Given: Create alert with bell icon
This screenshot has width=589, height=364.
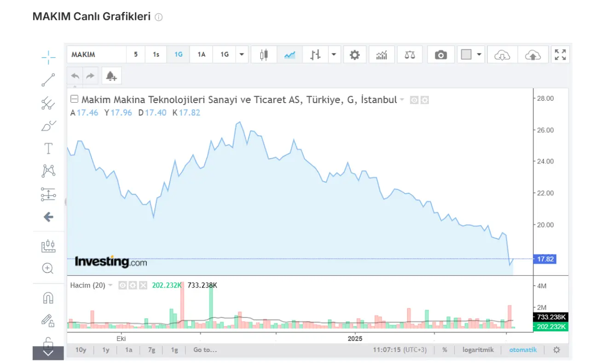Looking at the screenshot, I should [111, 76].
